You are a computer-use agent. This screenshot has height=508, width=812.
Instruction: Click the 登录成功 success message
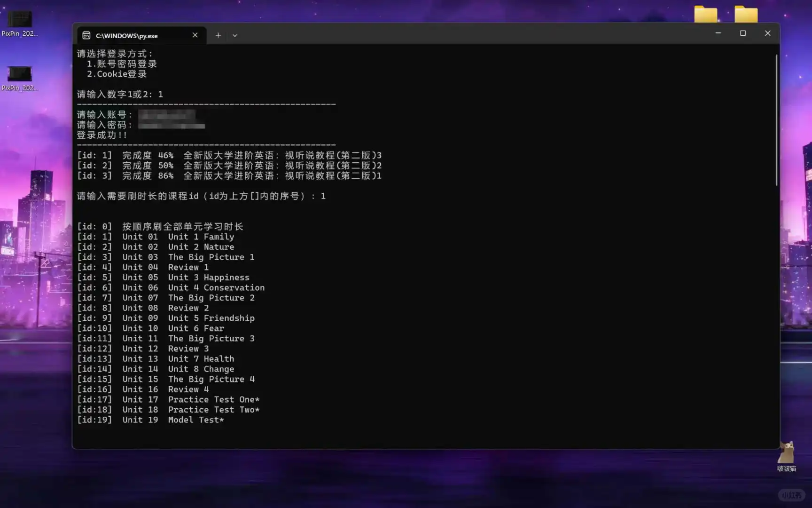pyautogui.click(x=100, y=135)
